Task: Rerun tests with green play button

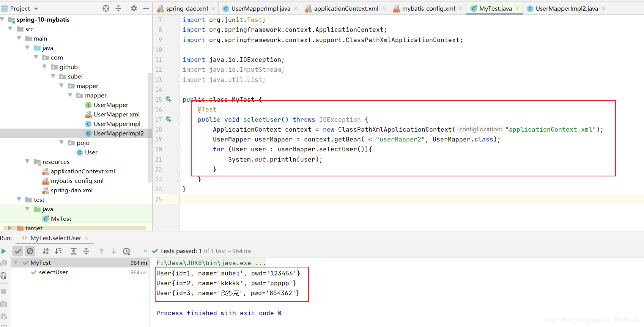Action: (4, 251)
